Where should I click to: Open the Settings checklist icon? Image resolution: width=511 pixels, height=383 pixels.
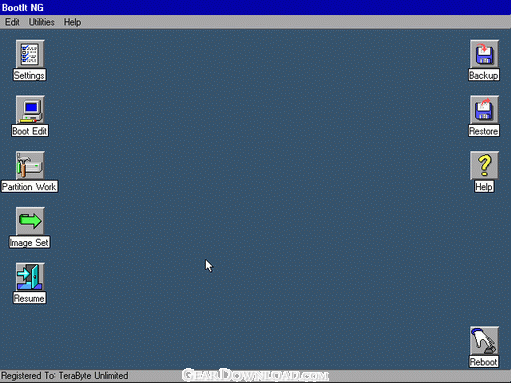point(30,54)
